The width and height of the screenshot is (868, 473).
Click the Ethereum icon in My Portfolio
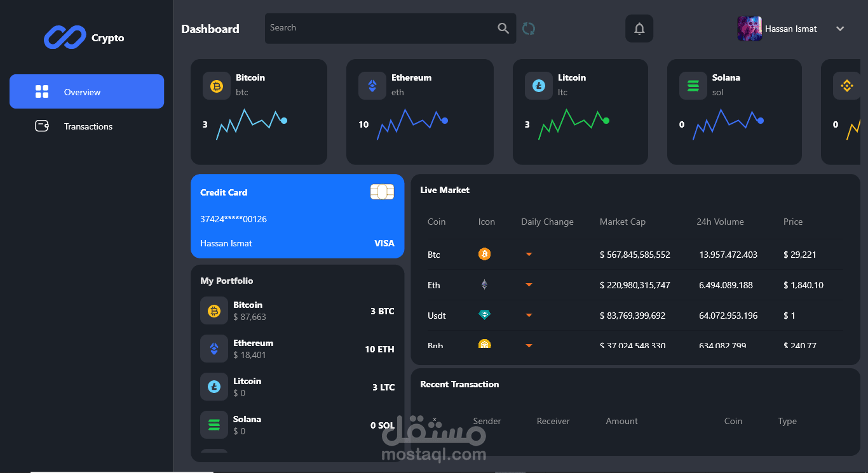(x=214, y=349)
